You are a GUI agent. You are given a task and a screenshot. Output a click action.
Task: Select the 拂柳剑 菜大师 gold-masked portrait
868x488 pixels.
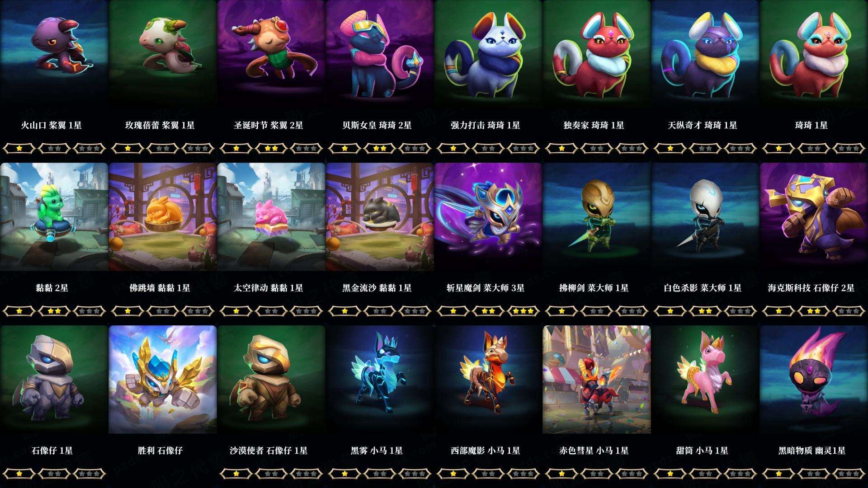coord(597,217)
